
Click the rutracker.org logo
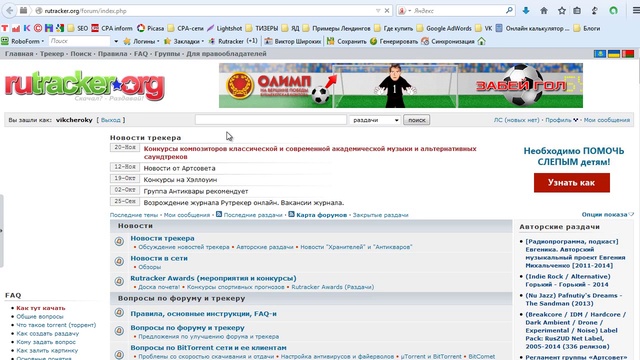[x=84, y=85]
